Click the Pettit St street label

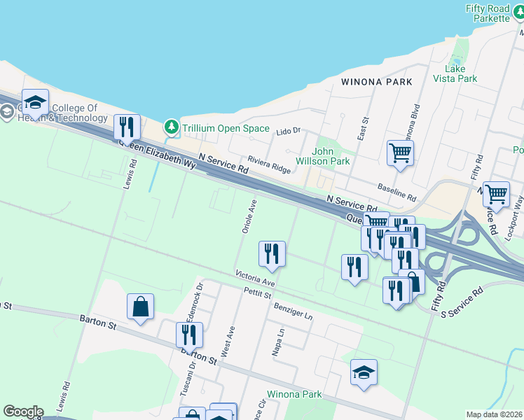click(x=257, y=293)
